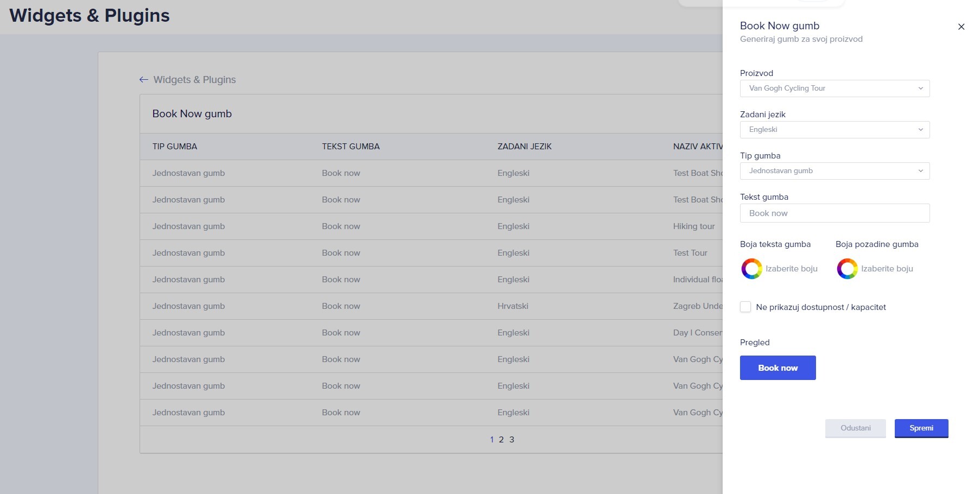Click the back arrow beside Widgets & Plugins
This screenshot has height=494, width=980.
144,80
